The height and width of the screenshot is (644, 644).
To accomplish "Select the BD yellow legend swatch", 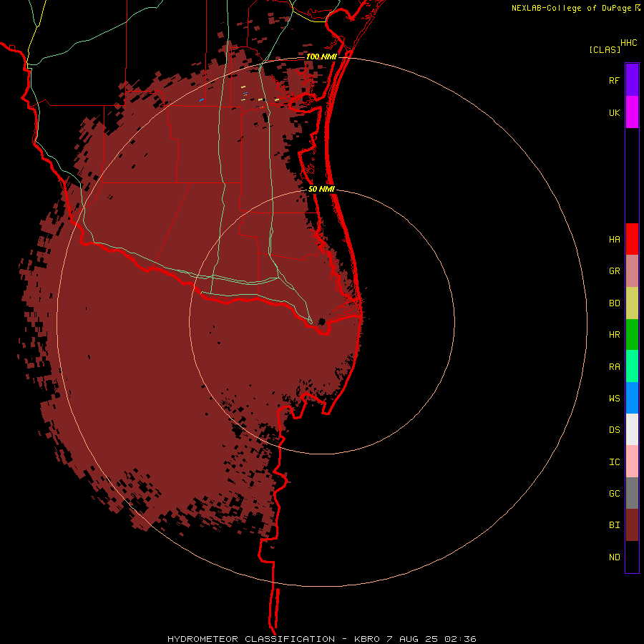I will tap(632, 303).
